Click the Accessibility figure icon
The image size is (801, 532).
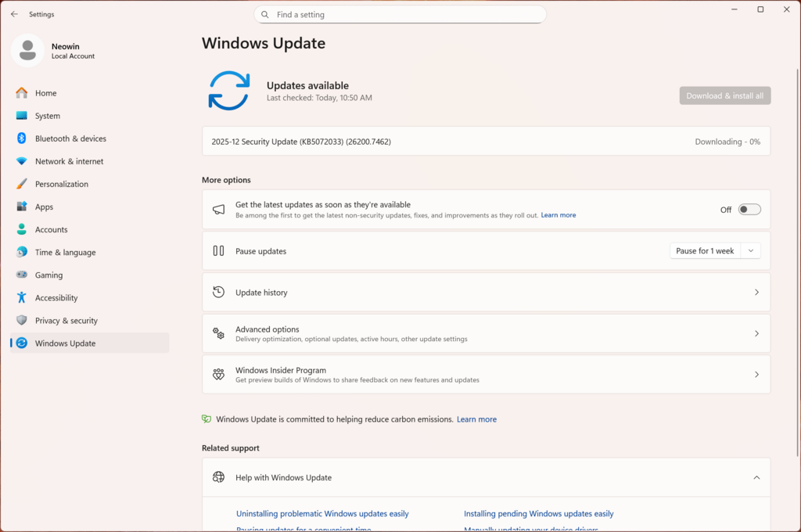(x=21, y=297)
